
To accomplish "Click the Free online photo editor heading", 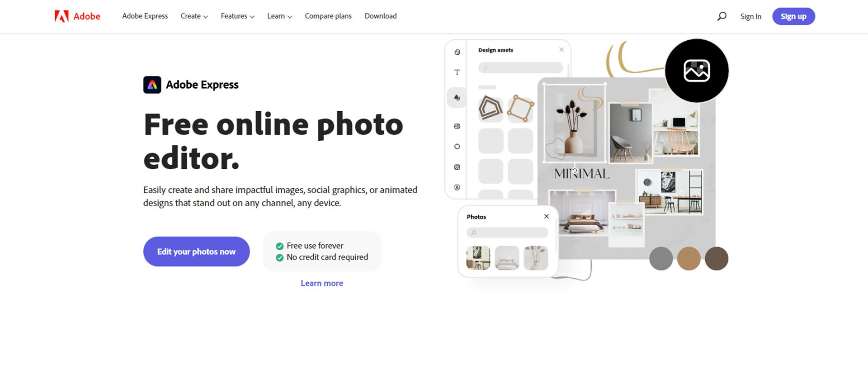I will (x=273, y=141).
